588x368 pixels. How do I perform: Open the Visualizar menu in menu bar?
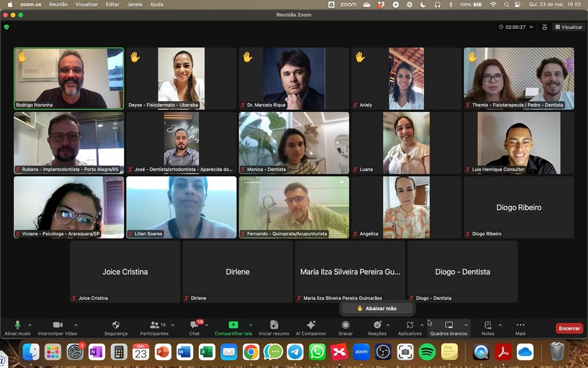pyautogui.click(x=87, y=5)
